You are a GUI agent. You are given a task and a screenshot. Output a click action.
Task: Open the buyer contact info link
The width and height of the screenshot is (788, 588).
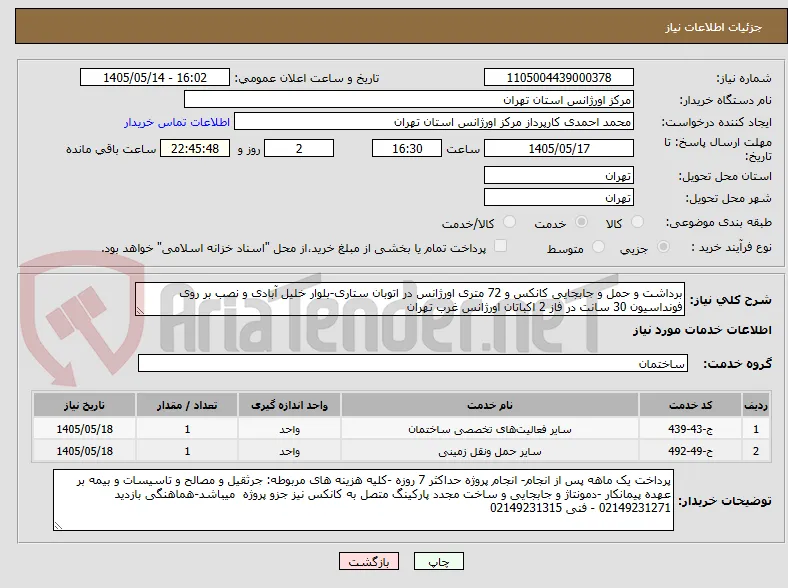177,122
